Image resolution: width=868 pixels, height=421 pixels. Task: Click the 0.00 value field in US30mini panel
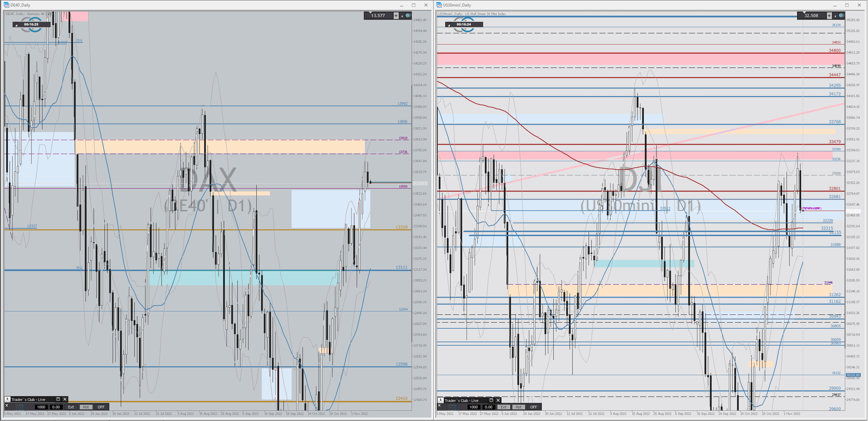tap(489, 407)
